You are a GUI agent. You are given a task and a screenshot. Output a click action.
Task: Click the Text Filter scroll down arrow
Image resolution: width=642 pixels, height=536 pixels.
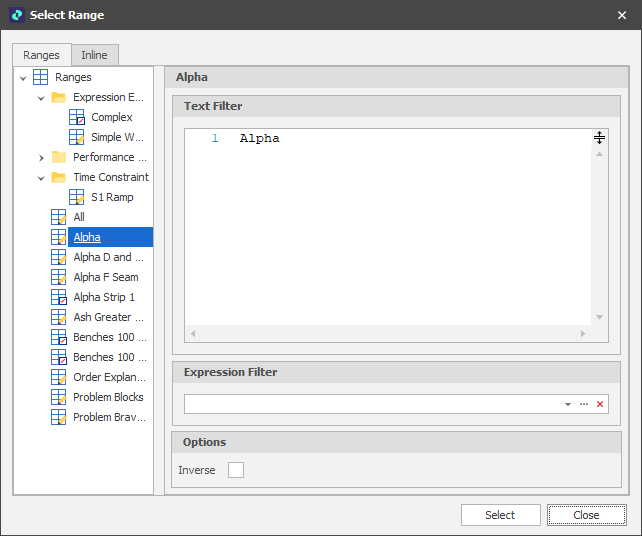click(x=599, y=317)
